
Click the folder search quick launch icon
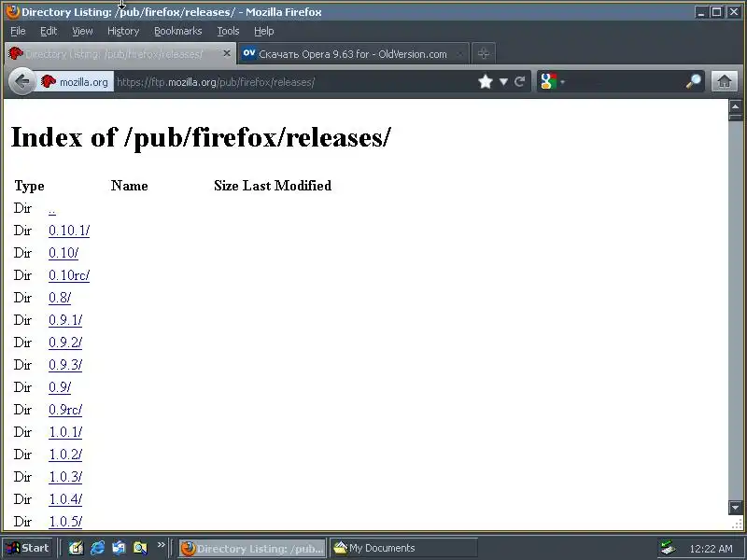coord(140,548)
